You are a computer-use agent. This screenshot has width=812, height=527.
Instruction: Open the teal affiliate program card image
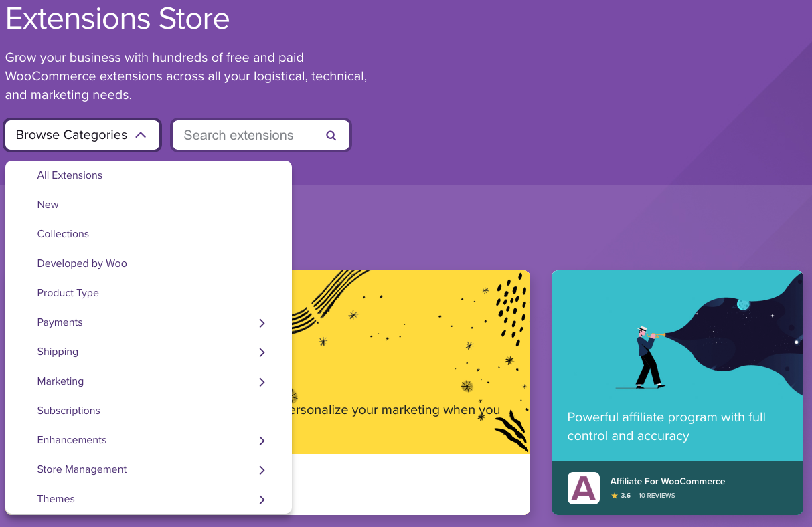point(677,366)
